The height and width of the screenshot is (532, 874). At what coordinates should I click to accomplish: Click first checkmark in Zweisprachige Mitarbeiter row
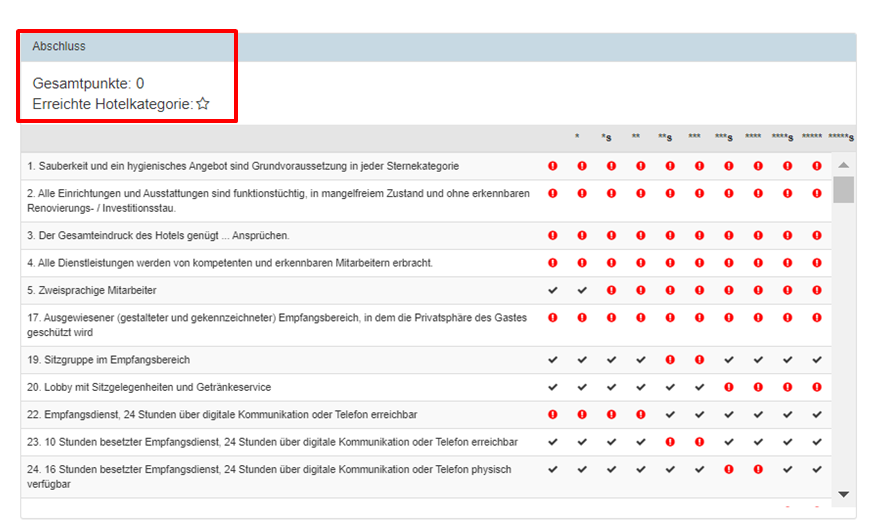tap(552, 290)
